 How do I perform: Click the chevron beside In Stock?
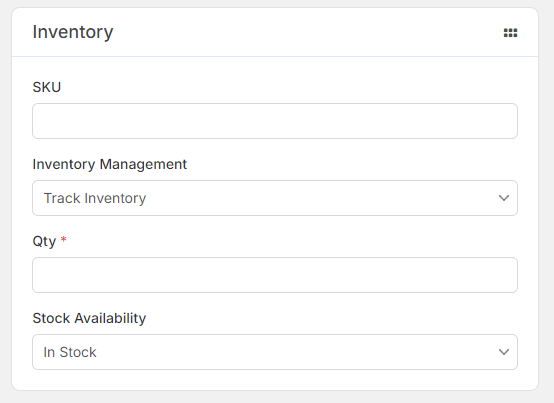click(503, 352)
